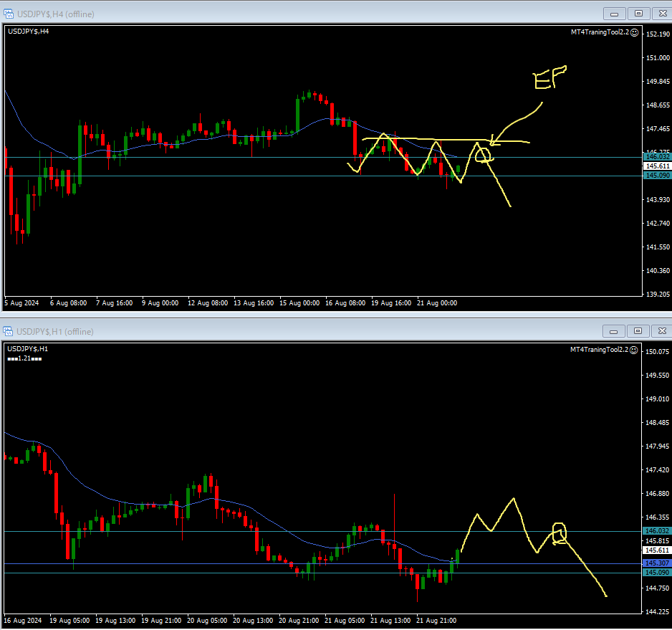Viewport: 672px width, 630px height.
Task: Click the 20 Aug 21:00 label on H1 time axis
Action: click(x=298, y=620)
